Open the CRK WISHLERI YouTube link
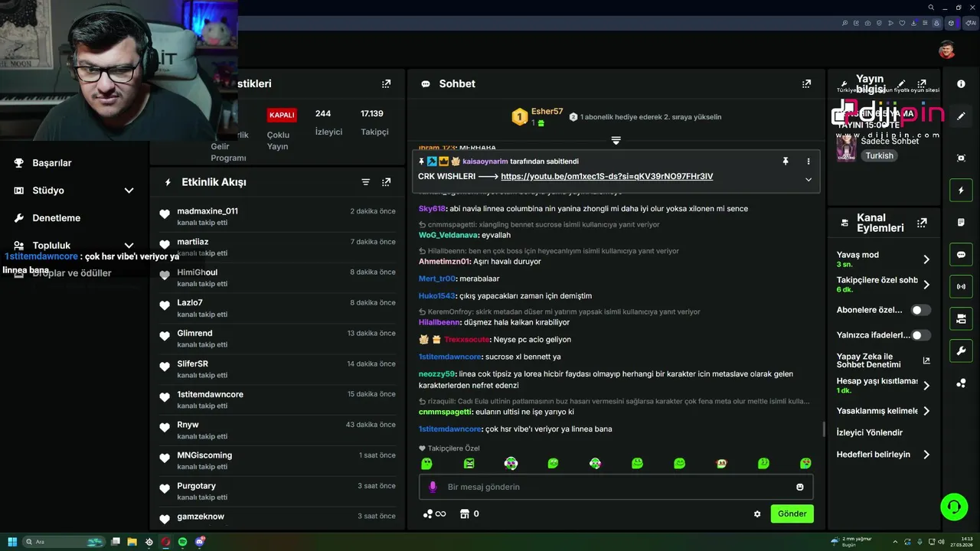This screenshot has height=551, width=980. pyautogui.click(x=606, y=177)
